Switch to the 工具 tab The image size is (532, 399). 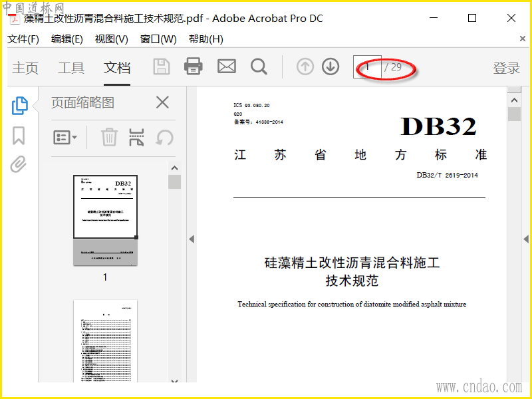pyautogui.click(x=71, y=68)
